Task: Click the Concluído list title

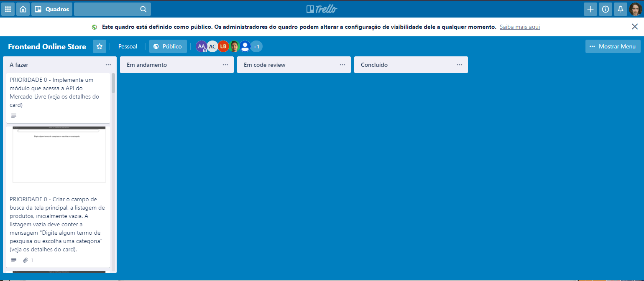Action: (x=374, y=65)
